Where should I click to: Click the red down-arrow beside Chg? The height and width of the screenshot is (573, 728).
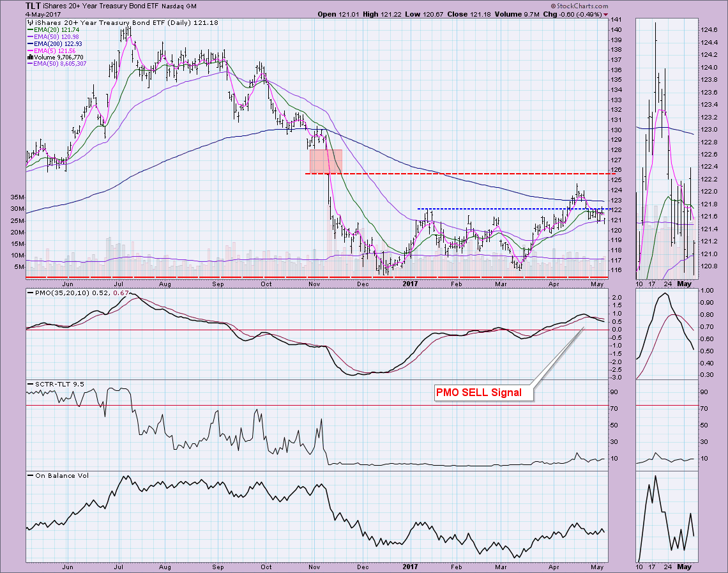(x=605, y=13)
